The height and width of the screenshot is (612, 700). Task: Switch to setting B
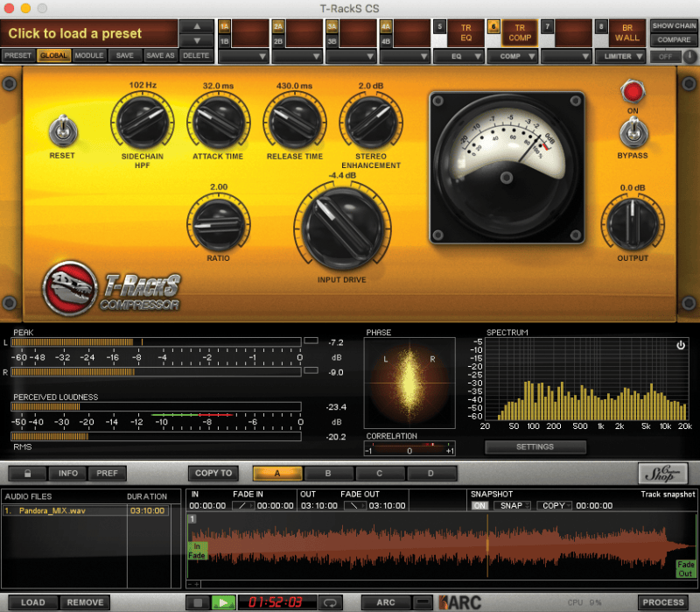(329, 474)
